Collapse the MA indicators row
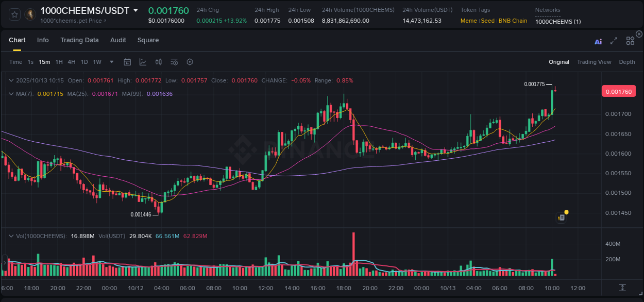Viewport: 644px width, 302px height. pos(11,94)
